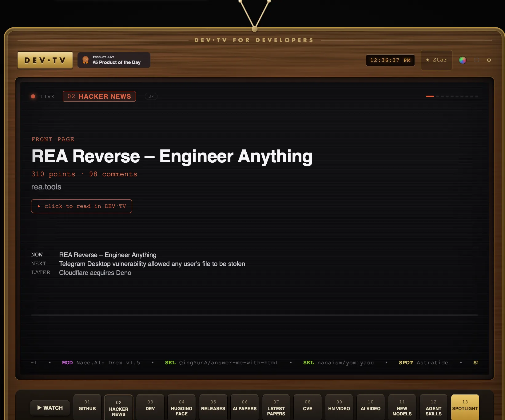This screenshot has width=505, height=420.
Task: Switch to channel 02 HACKER NEWS button
Action: point(119,408)
